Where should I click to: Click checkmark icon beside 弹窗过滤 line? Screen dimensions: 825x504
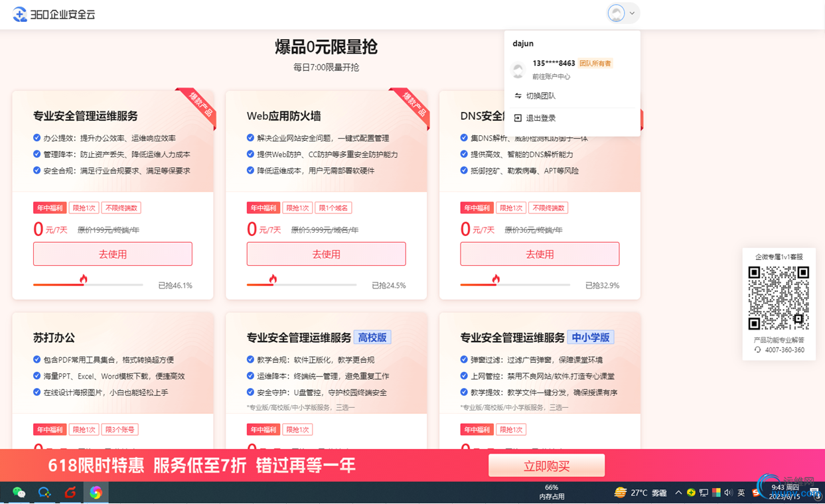464,359
